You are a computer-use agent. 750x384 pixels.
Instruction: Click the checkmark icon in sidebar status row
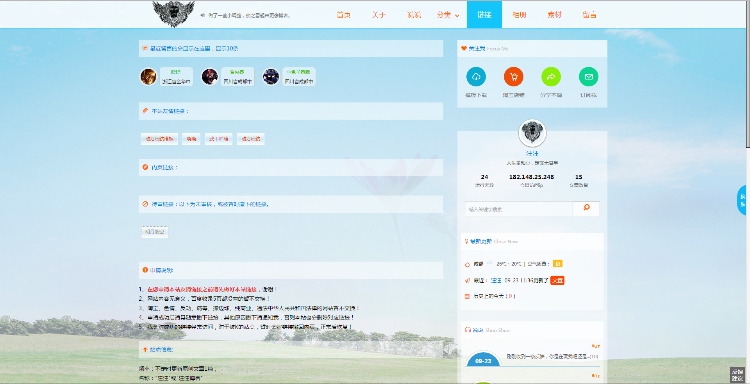[468, 281]
